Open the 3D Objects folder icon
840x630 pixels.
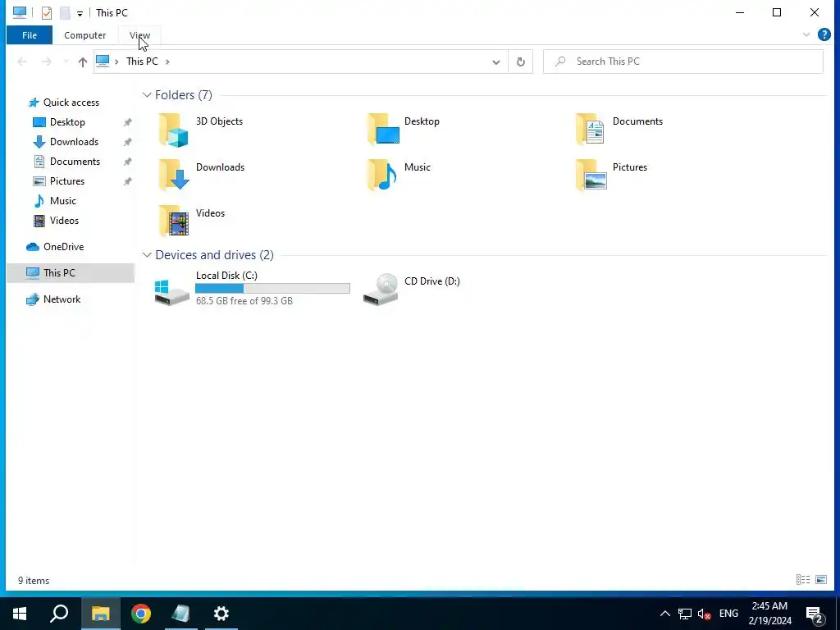(x=174, y=130)
